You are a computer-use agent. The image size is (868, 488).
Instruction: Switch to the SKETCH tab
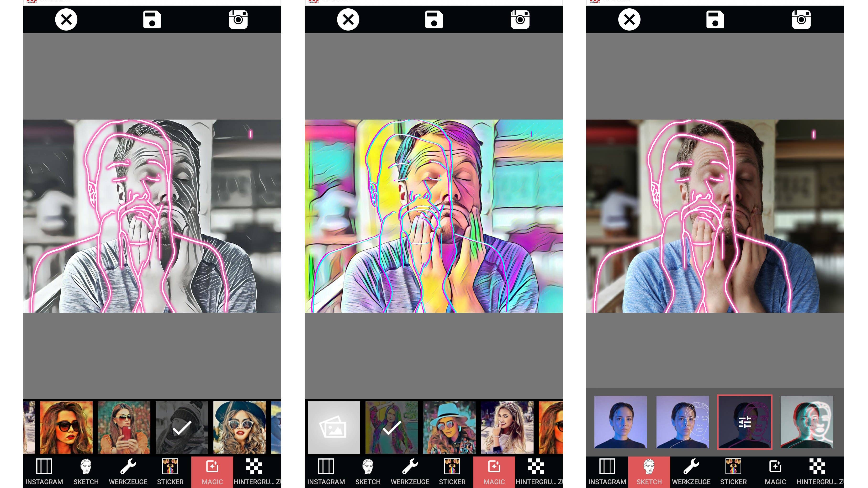pos(649,472)
